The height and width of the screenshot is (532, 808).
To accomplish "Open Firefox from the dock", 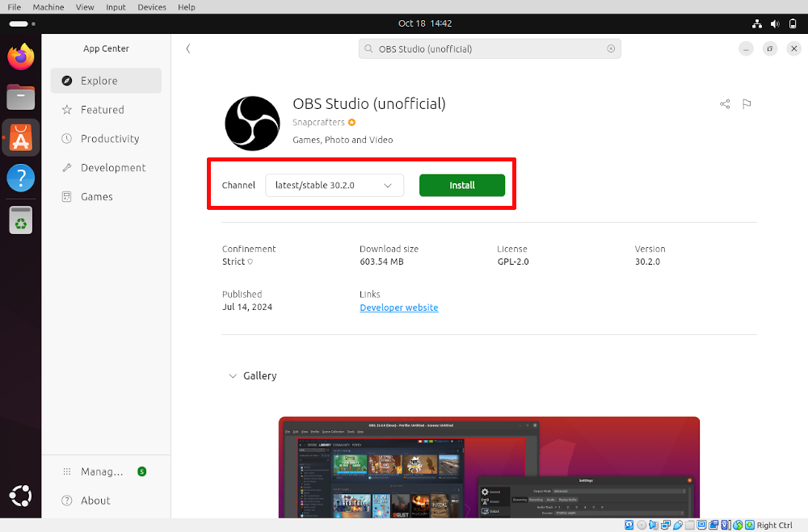I will 20,57.
